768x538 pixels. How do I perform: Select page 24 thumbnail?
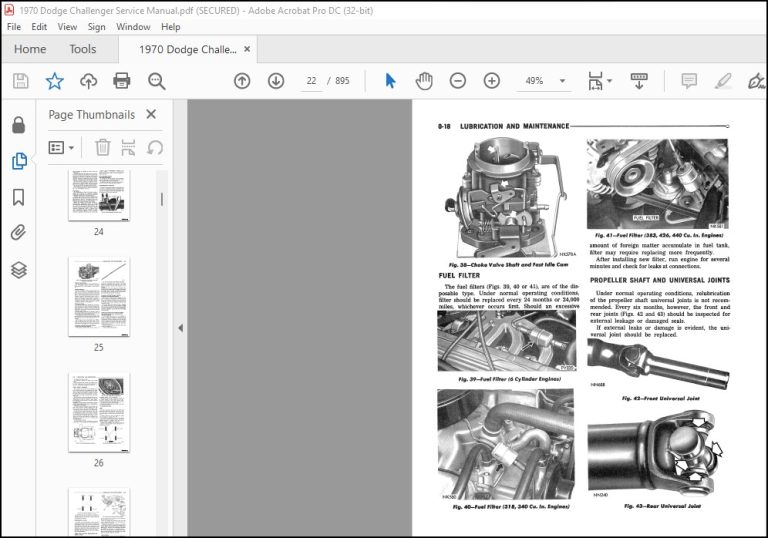pos(99,195)
